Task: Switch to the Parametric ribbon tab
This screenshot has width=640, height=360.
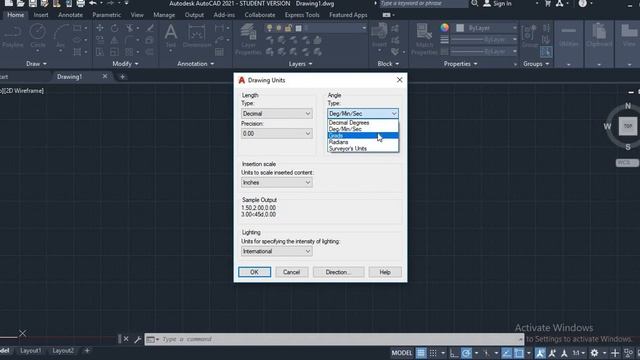Action: [x=107, y=15]
